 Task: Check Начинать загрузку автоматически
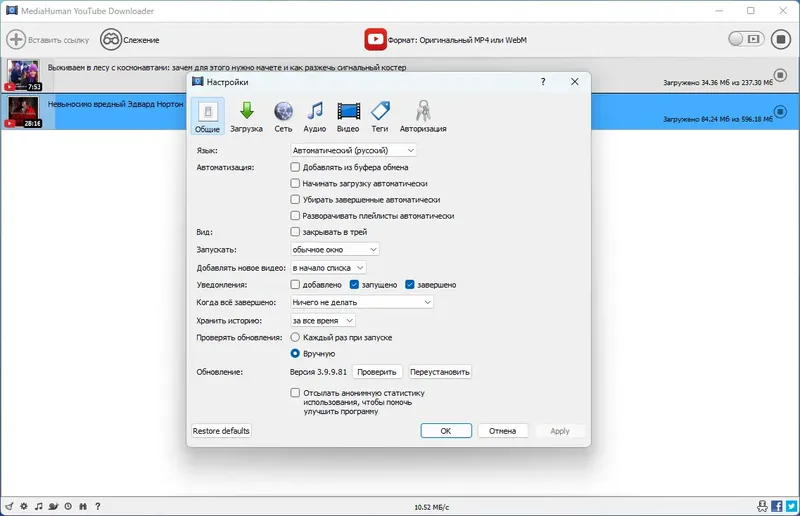click(x=295, y=183)
